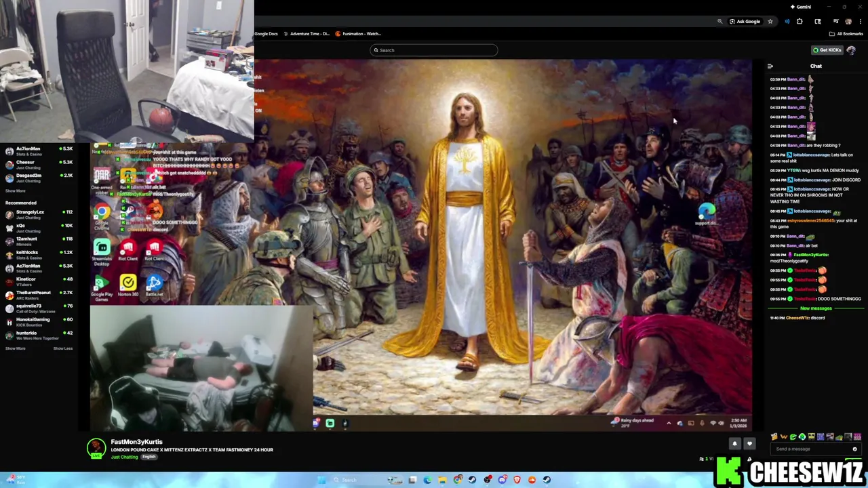Open Chrome extensions puzzle icon
This screenshot has height=488, width=868.
pyautogui.click(x=800, y=22)
